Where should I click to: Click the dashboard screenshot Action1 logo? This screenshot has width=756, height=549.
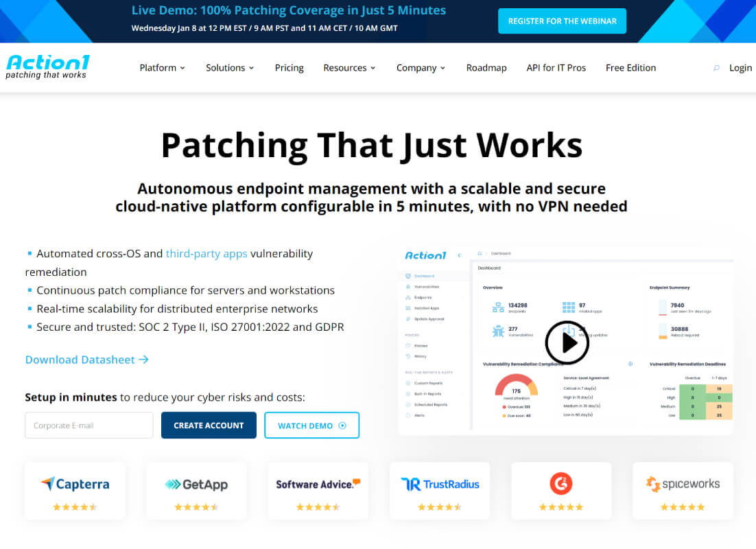[426, 255]
